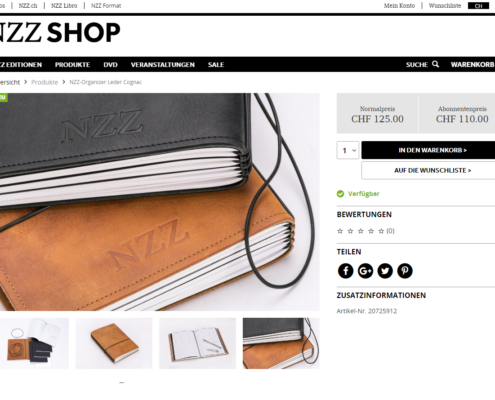Screen dimensions: 495x400
Task: Share product on Pinterest
Action: pos(405,271)
